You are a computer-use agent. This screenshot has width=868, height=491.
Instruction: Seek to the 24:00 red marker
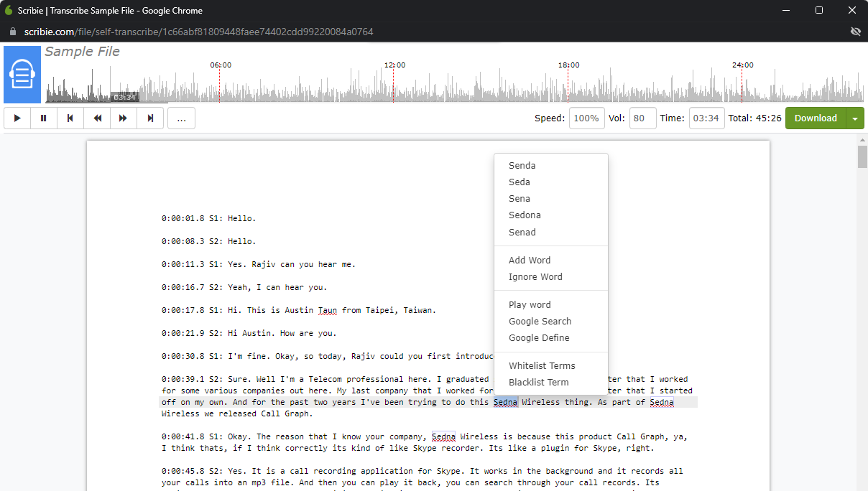point(742,65)
